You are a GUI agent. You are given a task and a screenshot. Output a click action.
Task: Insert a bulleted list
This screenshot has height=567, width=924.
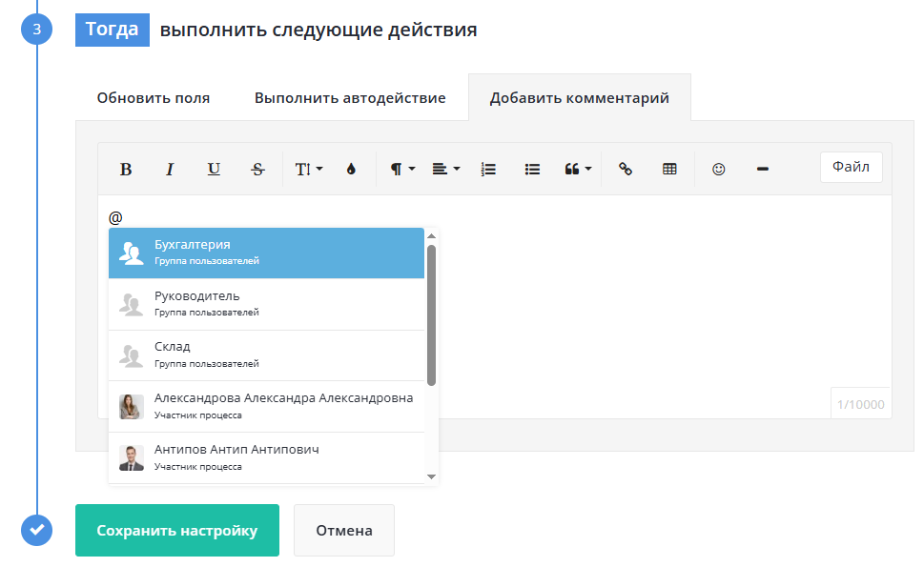(x=533, y=169)
